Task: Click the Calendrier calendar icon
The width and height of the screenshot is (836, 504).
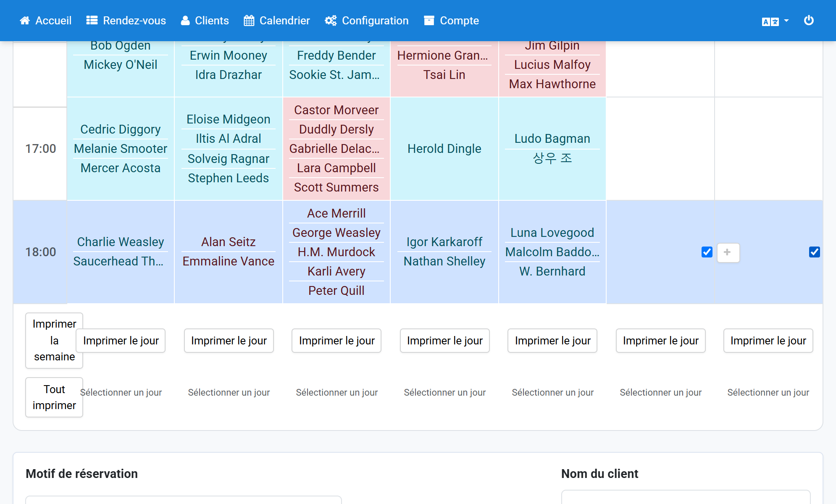Action: (x=249, y=21)
